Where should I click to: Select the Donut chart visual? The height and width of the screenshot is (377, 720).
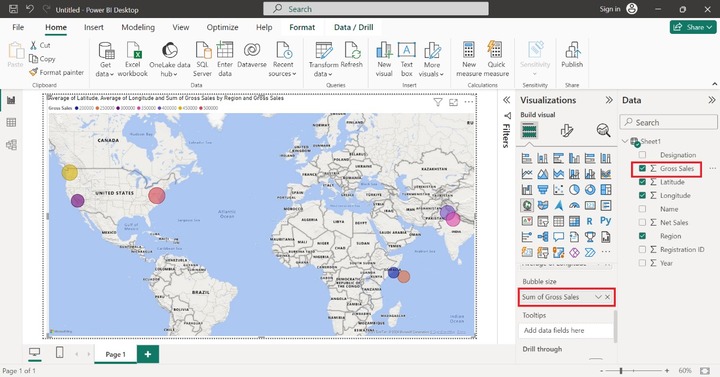[590, 190]
